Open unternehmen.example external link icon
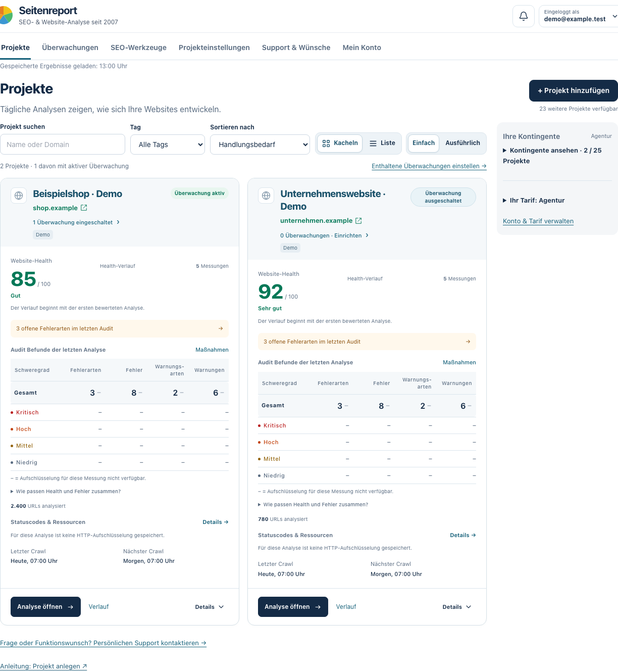618x672 pixels. click(x=358, y=221)
